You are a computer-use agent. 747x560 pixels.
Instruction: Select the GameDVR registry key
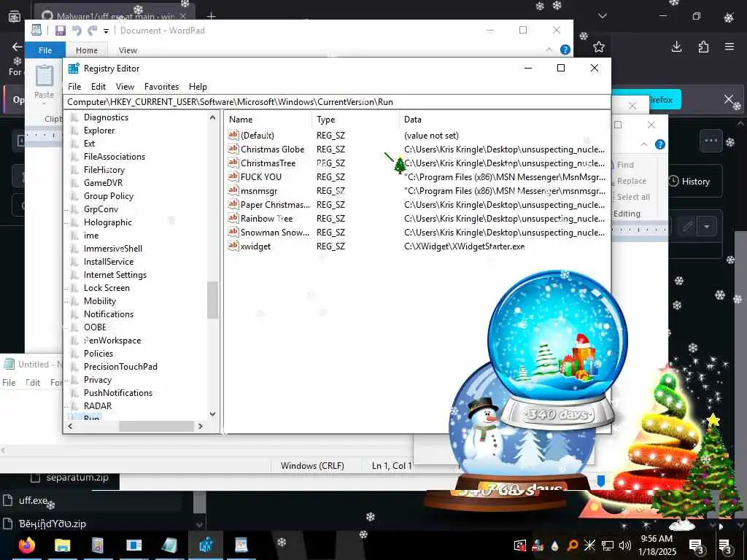click(x=103, y=183)
